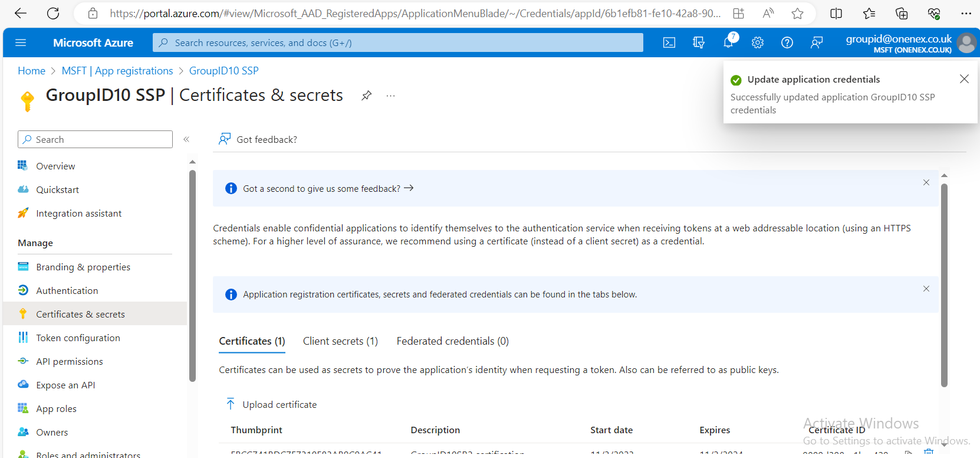Open Azure Cloud Shell terminal

click(669, 42)
